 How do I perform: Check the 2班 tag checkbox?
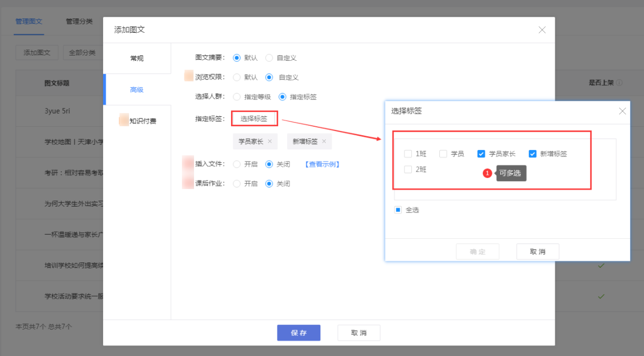[408, 170]
